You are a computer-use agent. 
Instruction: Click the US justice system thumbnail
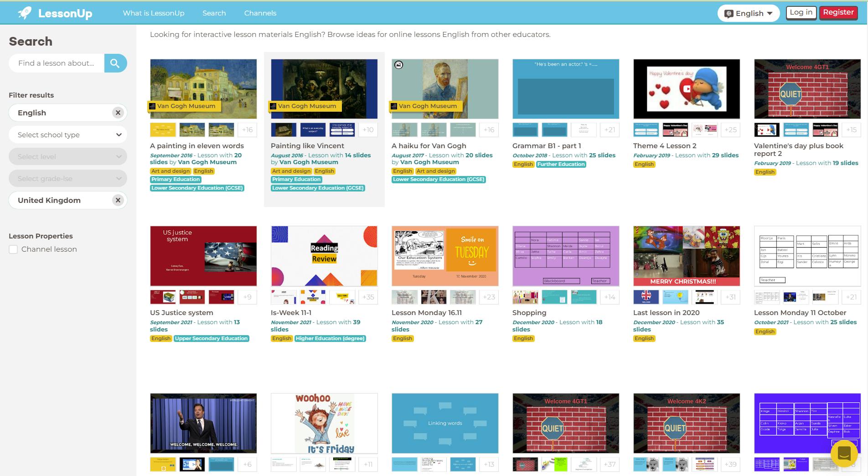[203, 256]
